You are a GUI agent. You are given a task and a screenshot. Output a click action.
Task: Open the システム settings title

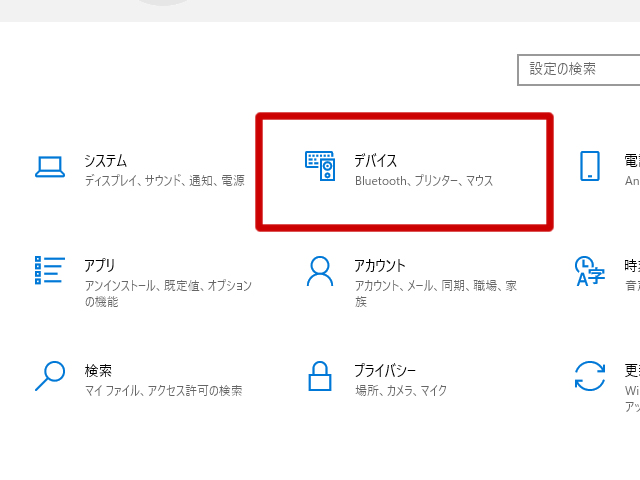click(x=106, y=161)
